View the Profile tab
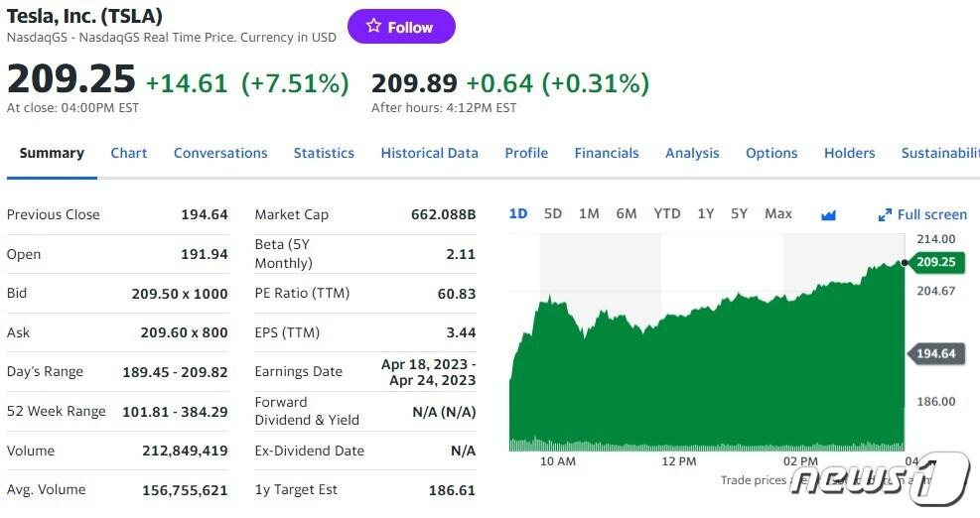This screenshot has width=980, height=518. pyautogui.click(x=526, y=153)
